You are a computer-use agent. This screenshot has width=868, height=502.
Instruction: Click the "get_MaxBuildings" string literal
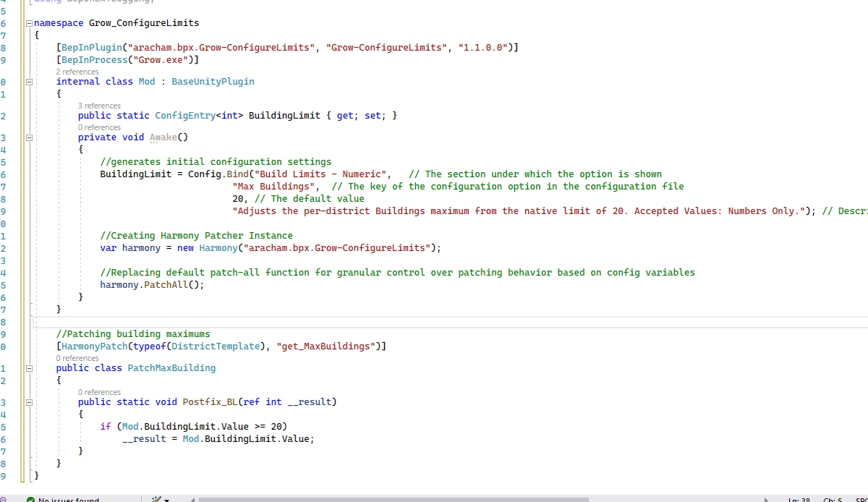tap(326, 346)
